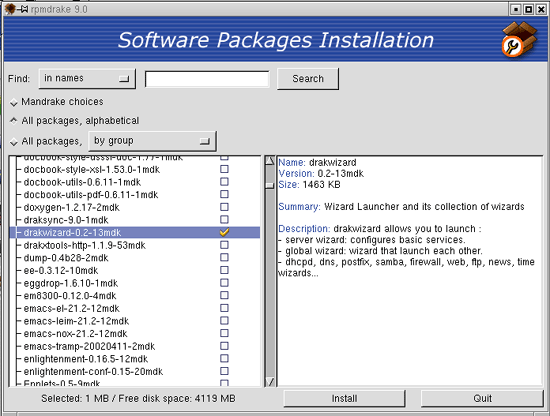
Task: Select ee-0.3.12-10mdk package row
Action: (135, 270)
